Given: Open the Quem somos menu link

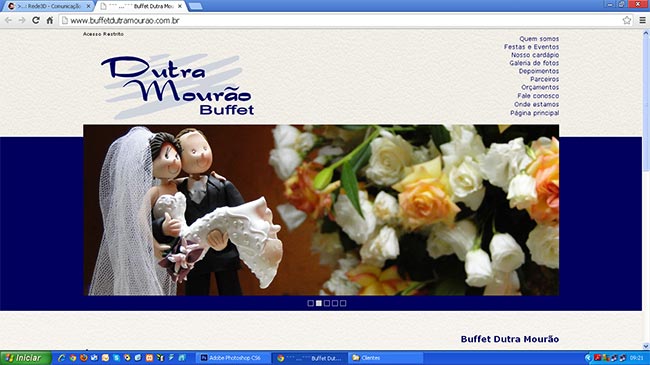Looking at the screenshot, I should pyautogui.click(x=539, y=39).
